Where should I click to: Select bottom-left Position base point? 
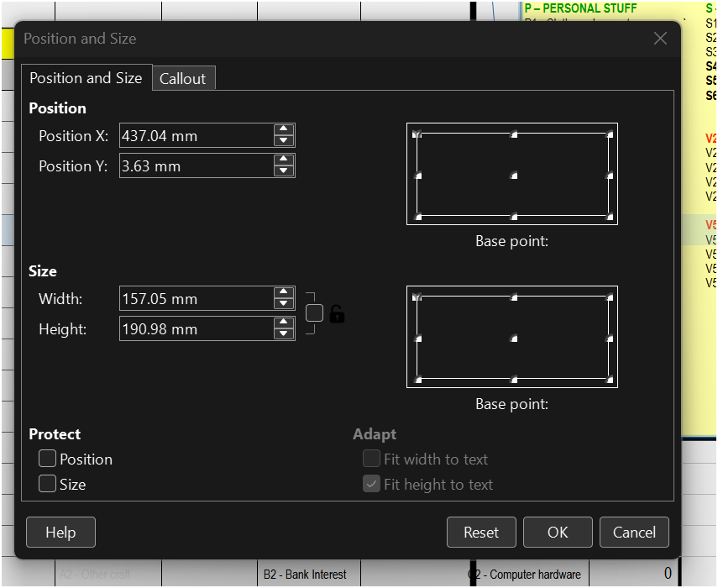point(417,217)
